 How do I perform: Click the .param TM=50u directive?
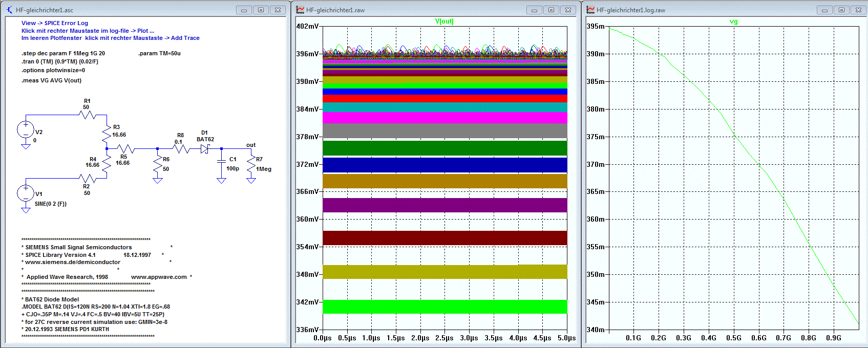click(x=159, y=53)
